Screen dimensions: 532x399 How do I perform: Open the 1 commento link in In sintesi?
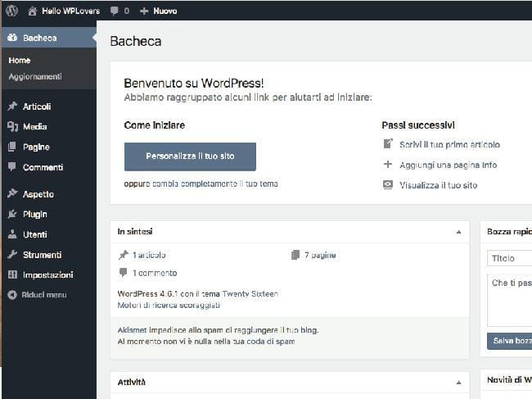tap(155, 273)
